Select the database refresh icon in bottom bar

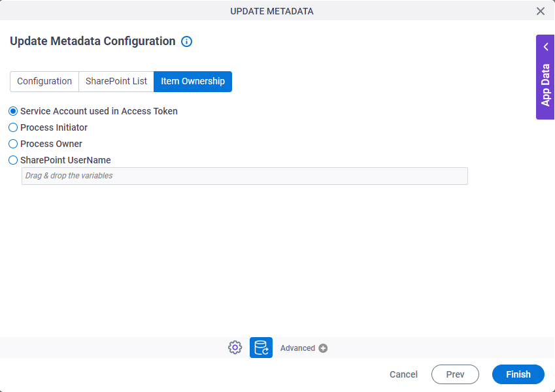(261, 348)
